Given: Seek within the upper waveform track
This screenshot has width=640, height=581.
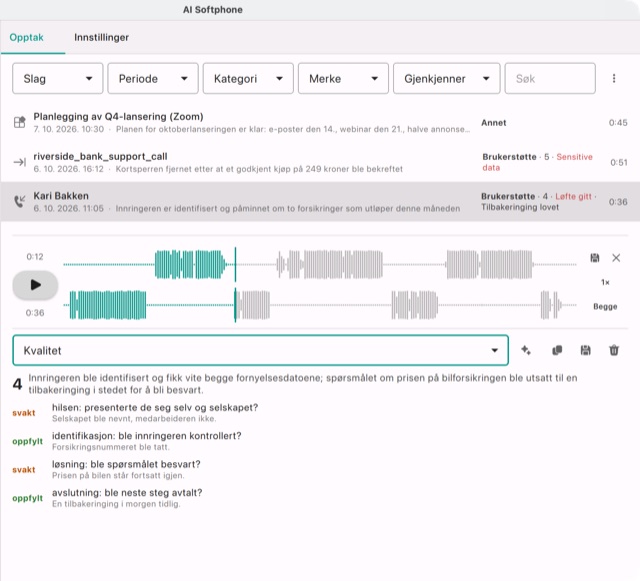Looking at the screenshot, I should (320, 265).
